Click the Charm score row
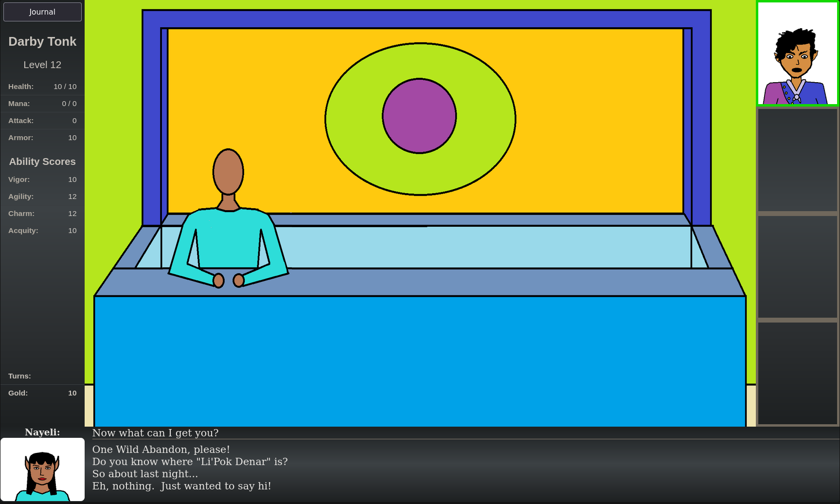 42,214
